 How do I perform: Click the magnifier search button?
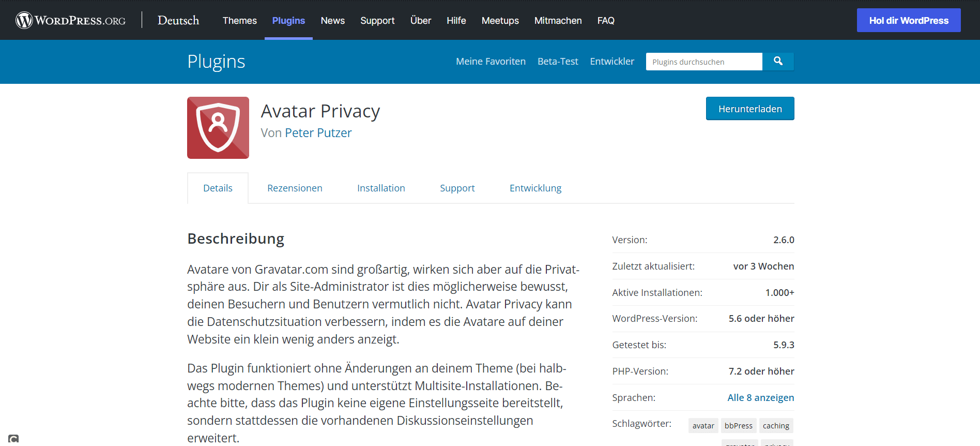click(778, 62)
